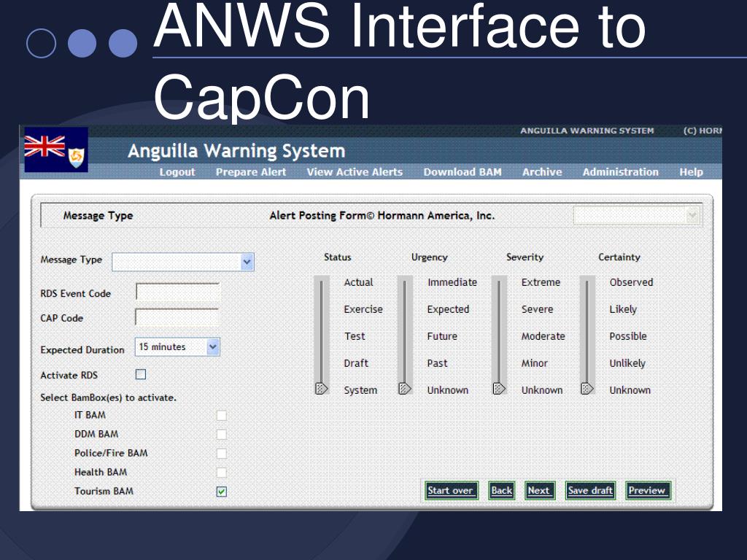Select Future urgency label
The width and height of the screenshot is (747, 560).
(442, 336)
